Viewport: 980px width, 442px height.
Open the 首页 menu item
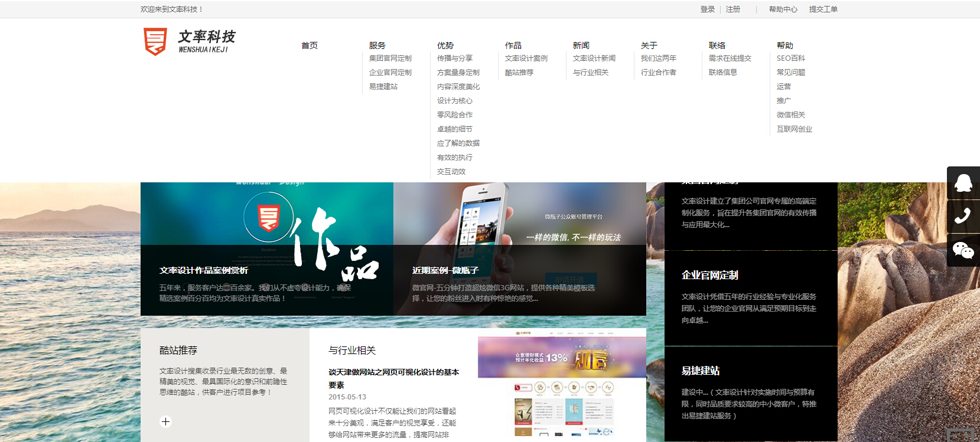(310, 45)
